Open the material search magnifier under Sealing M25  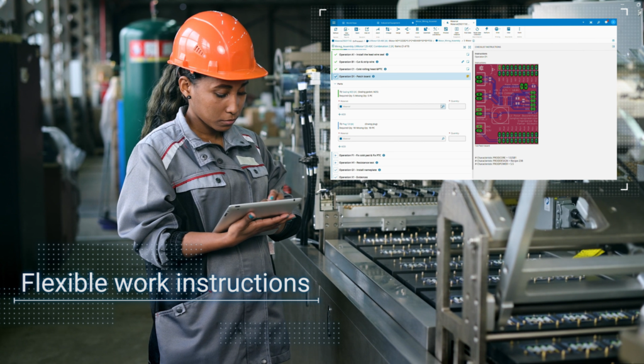tap(442, 106)
